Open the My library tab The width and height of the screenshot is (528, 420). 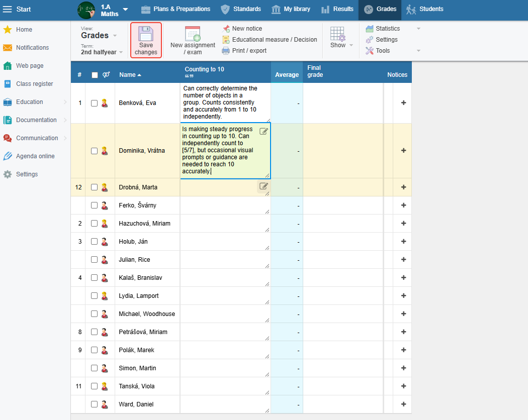click(291, 10)
